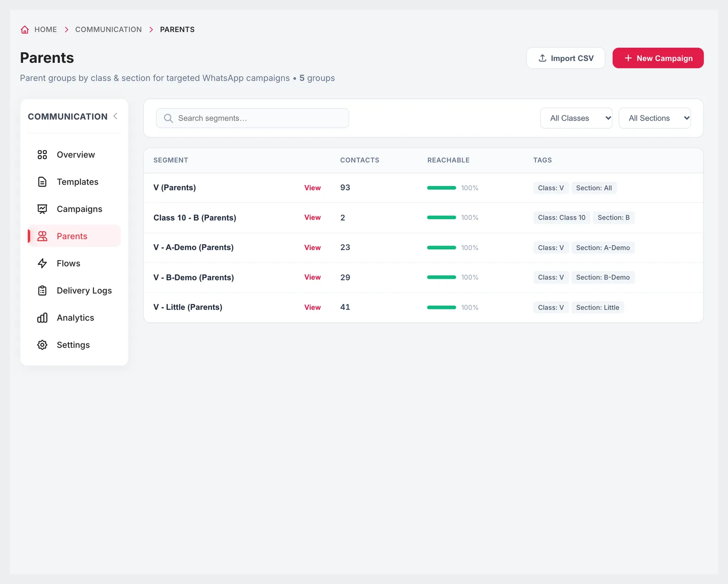
Task: Click the Delivery Logs clipboard icon
Action: (42, 291)
